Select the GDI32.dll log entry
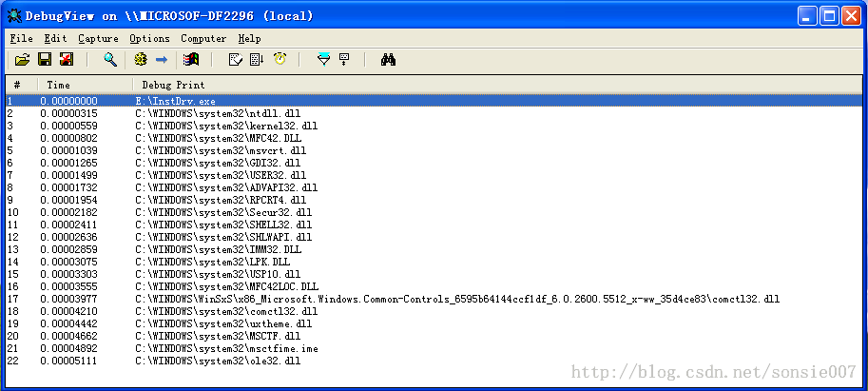Viewport: 868px width, 391px height. [x=434, y=163]
